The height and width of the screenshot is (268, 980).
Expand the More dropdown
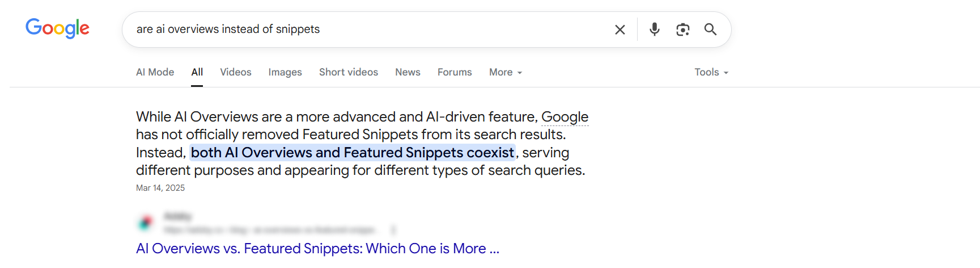(505, 72)
